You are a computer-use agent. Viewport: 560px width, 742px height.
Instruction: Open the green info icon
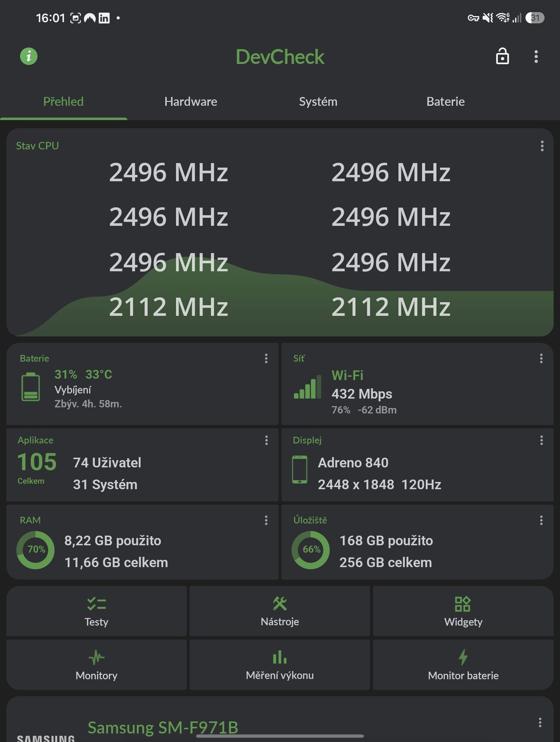point(29,56)
